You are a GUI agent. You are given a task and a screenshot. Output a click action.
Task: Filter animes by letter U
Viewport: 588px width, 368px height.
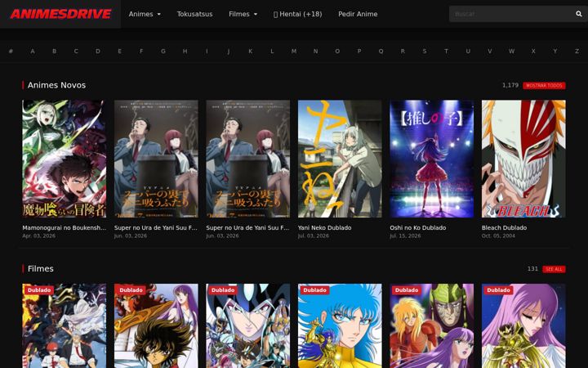pyautogui.click(x=468, y=51)
